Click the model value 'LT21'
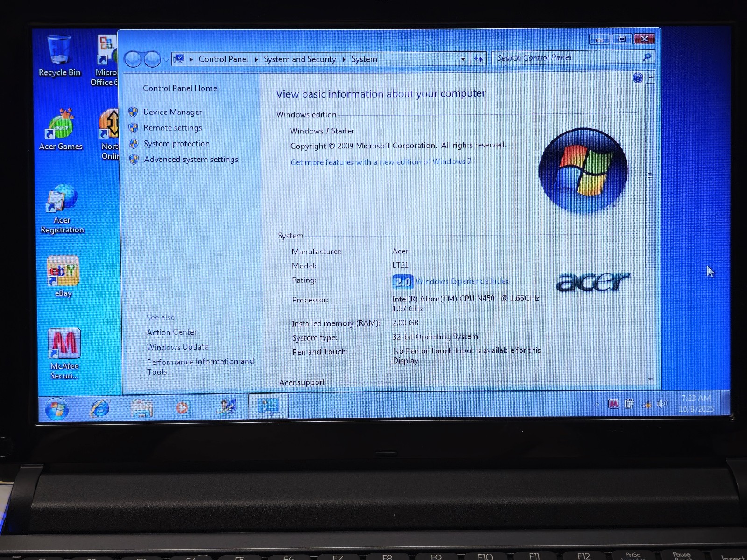 click(400, 265)
